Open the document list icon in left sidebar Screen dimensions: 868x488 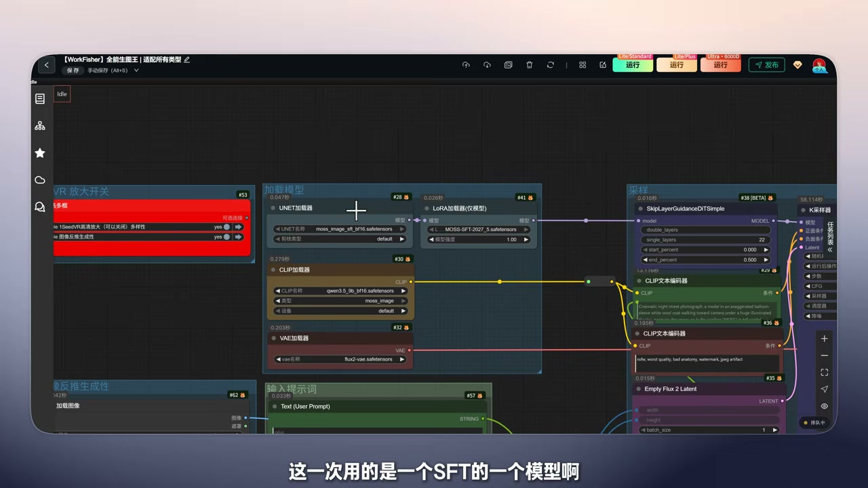[x=40, y=99]
